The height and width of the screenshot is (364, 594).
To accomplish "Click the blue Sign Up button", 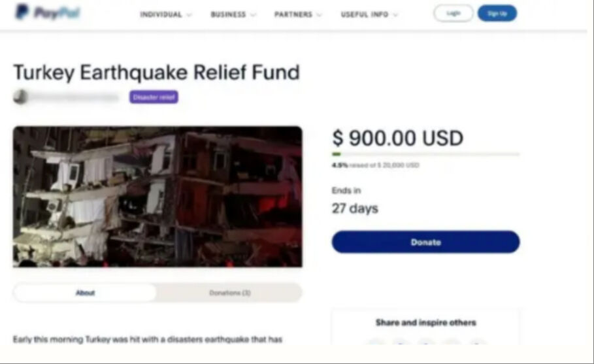I will pyautogui.click(x=497, y=13).
